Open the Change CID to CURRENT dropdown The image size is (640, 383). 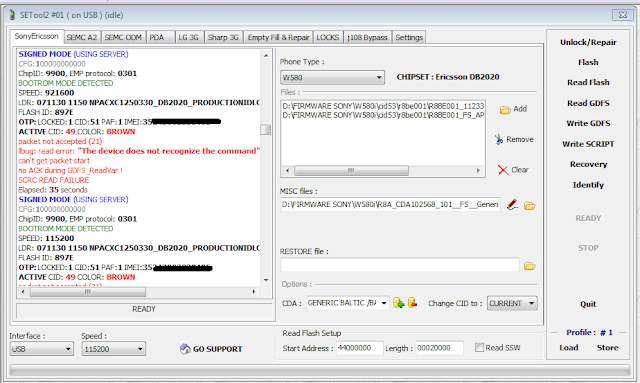pyautogui.click(x=512, y=303)
